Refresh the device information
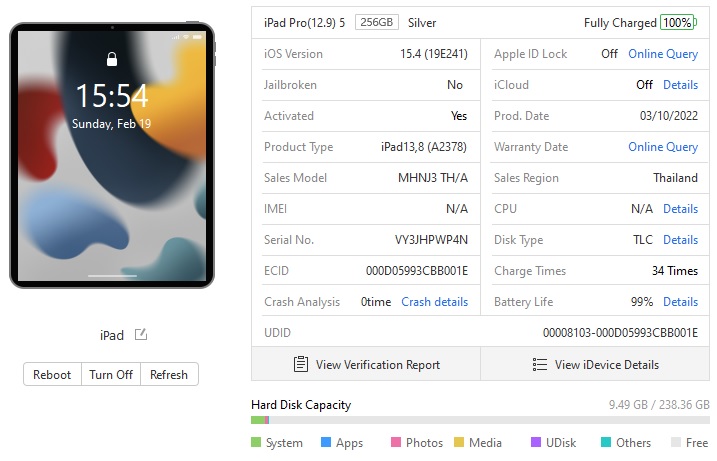The height and width of the screenshot is (461, 717). [x=169, y=375]
